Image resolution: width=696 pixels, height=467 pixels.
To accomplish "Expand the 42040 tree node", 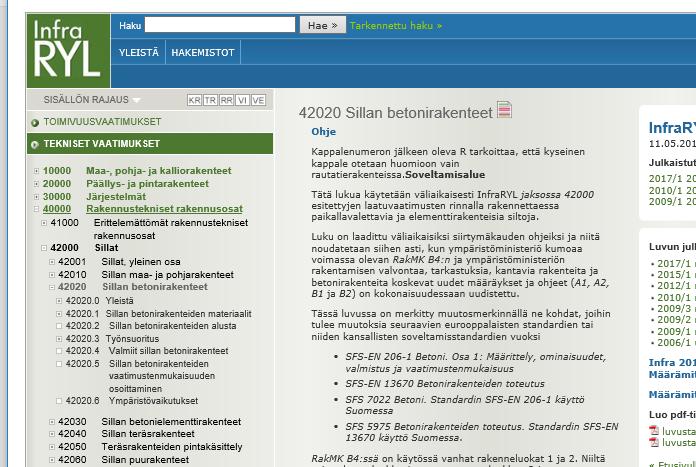I will (x=52, y=434).
